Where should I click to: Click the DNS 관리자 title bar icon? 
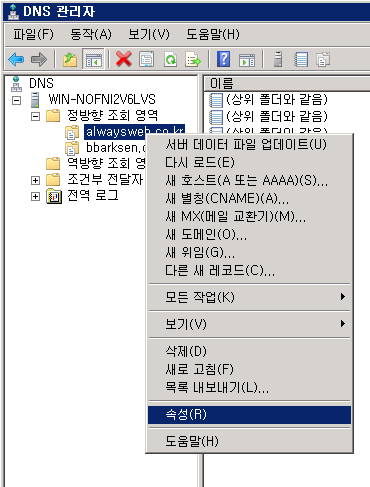(x=13, y=12)
